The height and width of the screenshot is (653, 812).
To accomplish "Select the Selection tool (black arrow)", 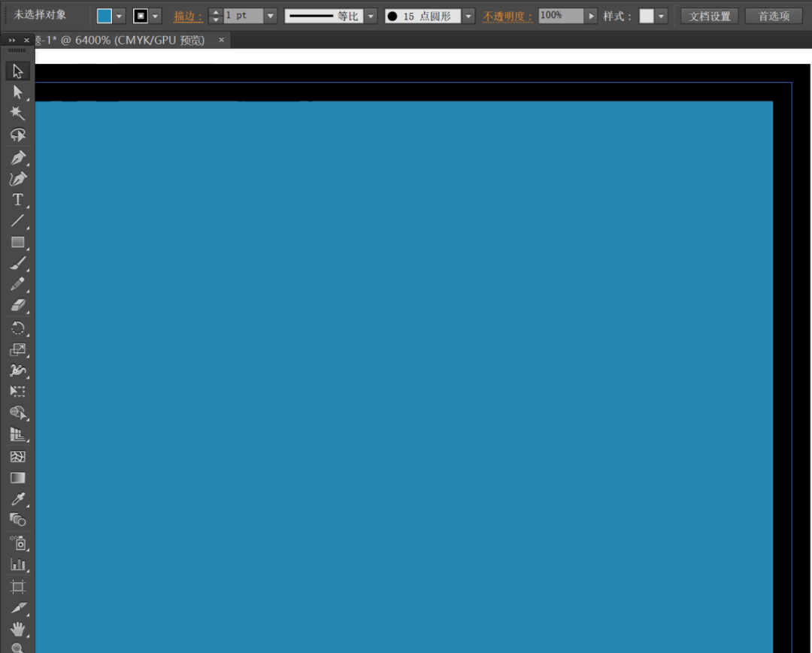I will click(x=17, y=71).
